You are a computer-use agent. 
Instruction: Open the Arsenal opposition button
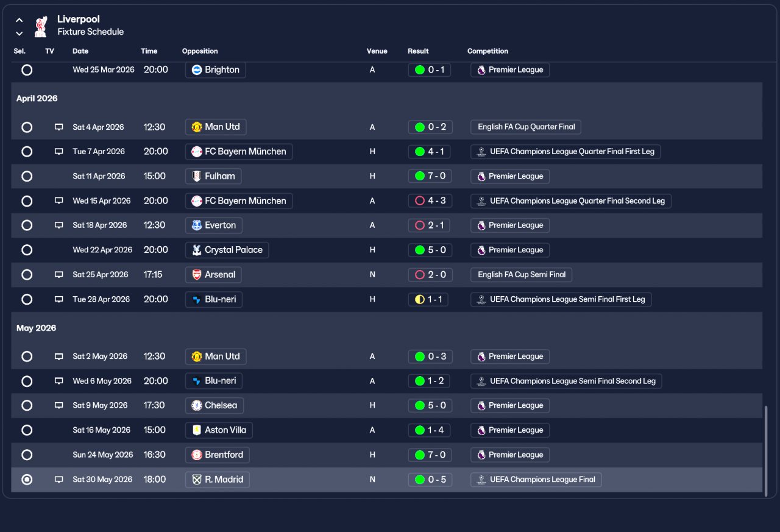(x=213, y=275)
